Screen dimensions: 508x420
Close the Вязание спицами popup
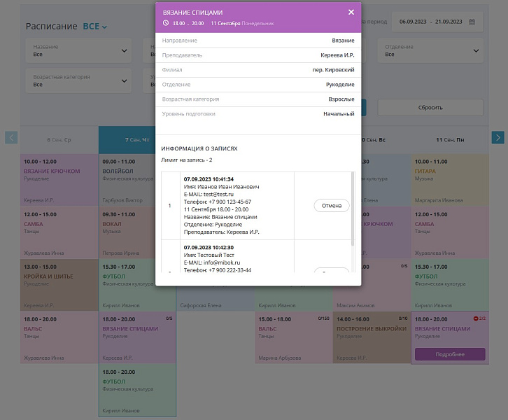pyautogui.click(x=351, y=13)
